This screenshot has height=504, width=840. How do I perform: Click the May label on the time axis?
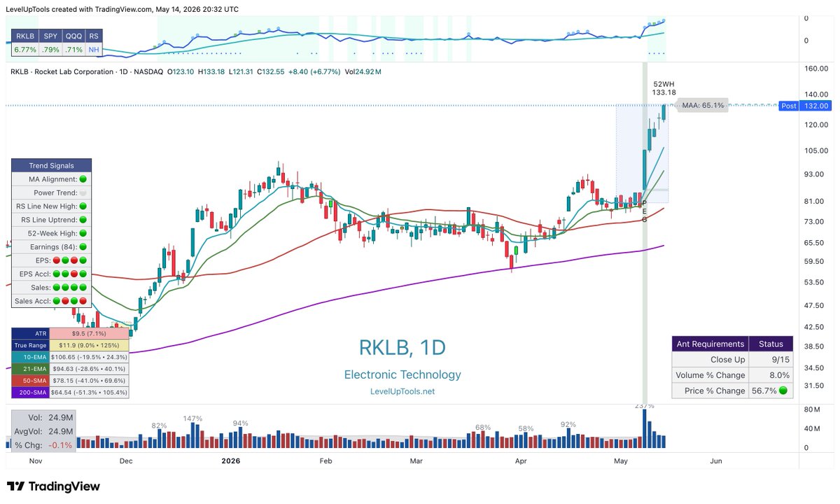[621, 461]
